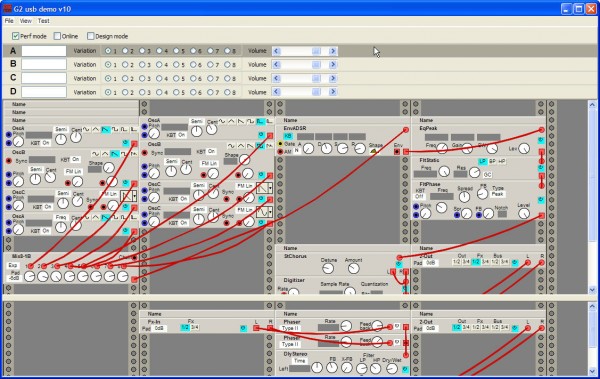Select HP filter type on FltStatic
Screen dimensions: 600x379
tap(502, 162)
